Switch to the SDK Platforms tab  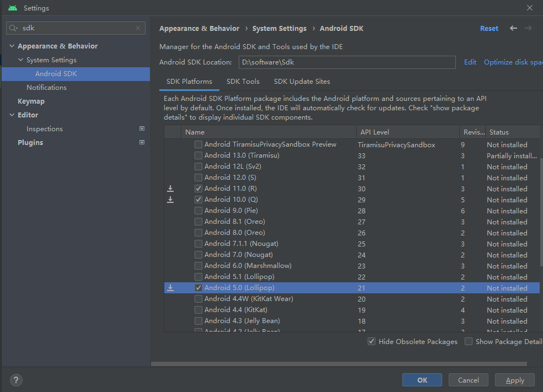tap(189, 82)
